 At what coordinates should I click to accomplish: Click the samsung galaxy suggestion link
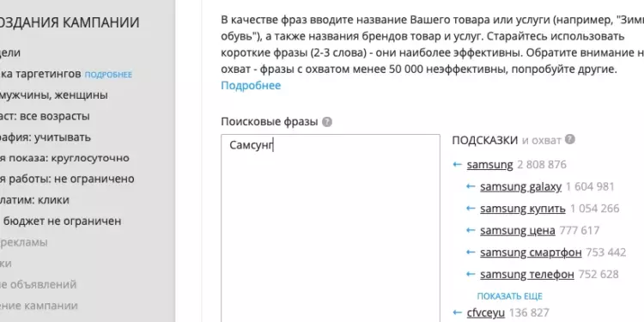click(x=521, y=186)
